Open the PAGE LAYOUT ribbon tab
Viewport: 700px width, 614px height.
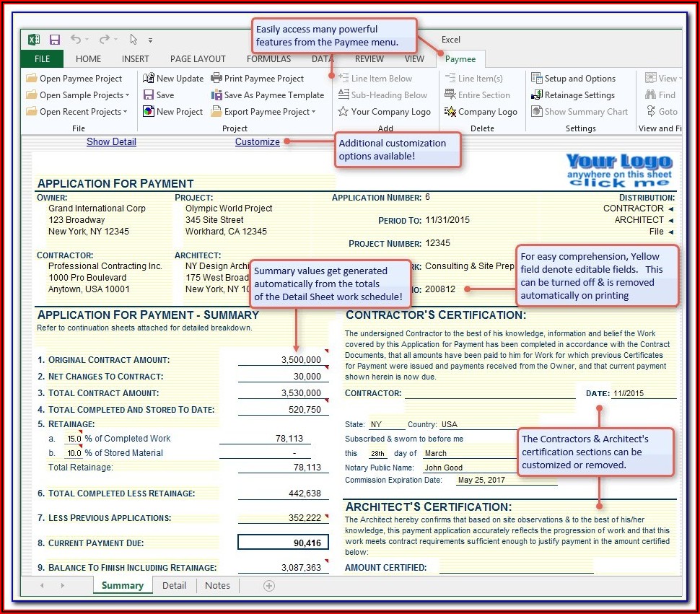pos(198,59)
